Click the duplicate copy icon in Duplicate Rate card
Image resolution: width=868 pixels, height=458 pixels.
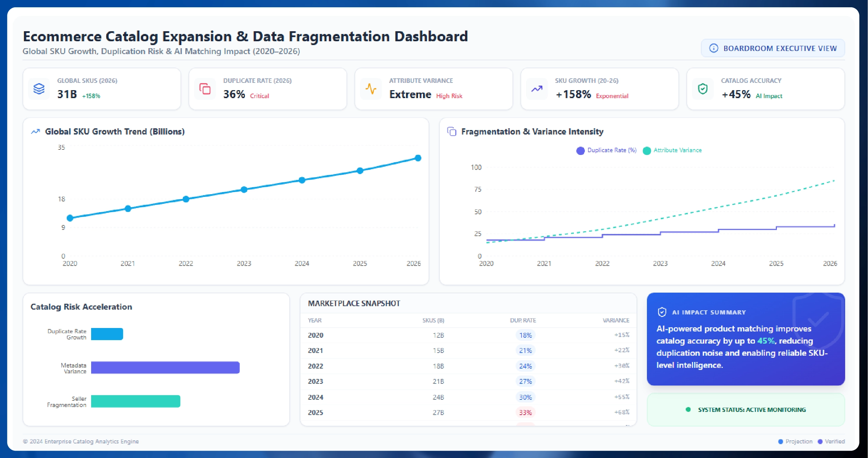205,89
